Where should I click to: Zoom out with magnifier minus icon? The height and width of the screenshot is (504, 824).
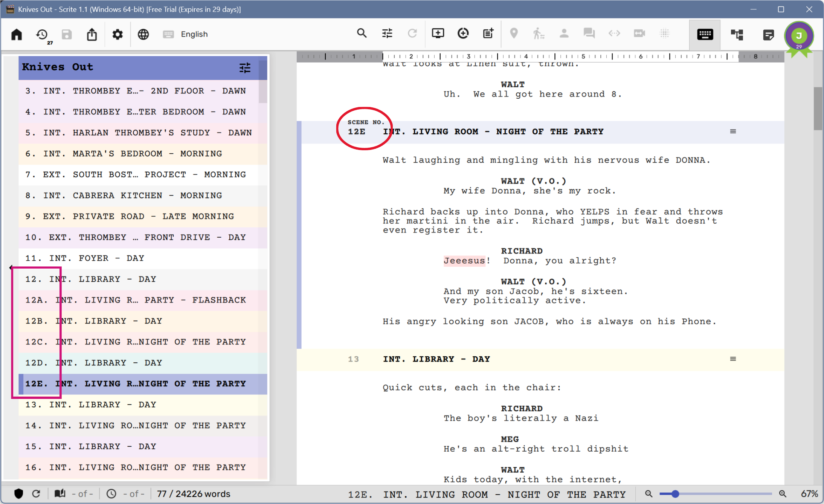coord(649,493)
